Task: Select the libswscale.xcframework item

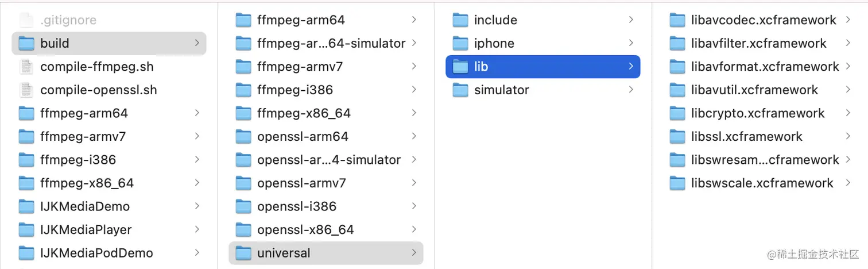Action: click(762, 183)
